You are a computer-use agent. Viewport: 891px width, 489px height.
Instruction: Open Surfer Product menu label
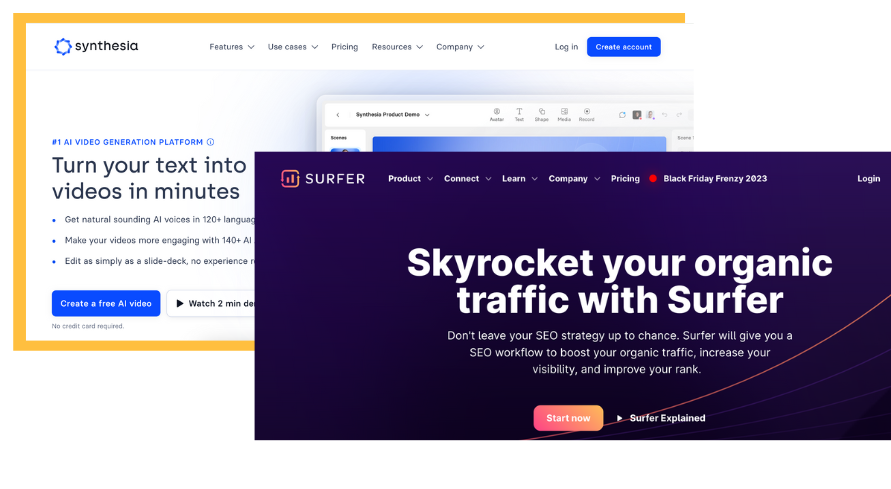pyautogui.click(x=405, y=178)
